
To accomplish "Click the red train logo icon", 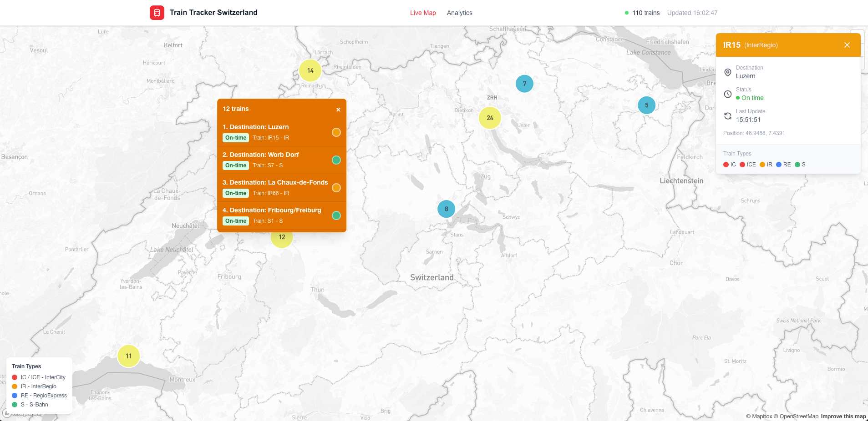I will 157,13.
